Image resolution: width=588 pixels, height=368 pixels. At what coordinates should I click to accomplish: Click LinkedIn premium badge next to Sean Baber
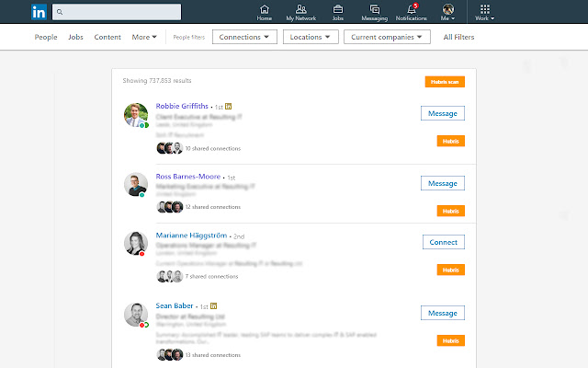point(213,306)
